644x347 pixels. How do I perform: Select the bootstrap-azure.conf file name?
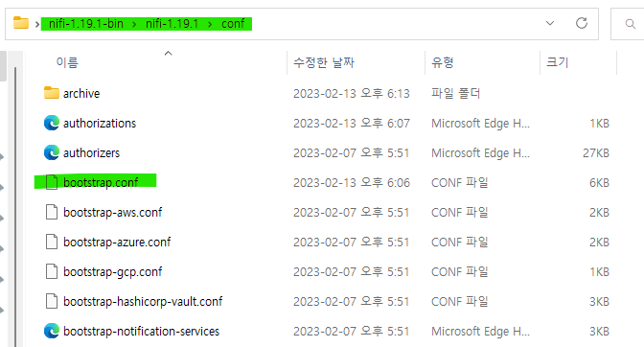click(x=117, y=242)
